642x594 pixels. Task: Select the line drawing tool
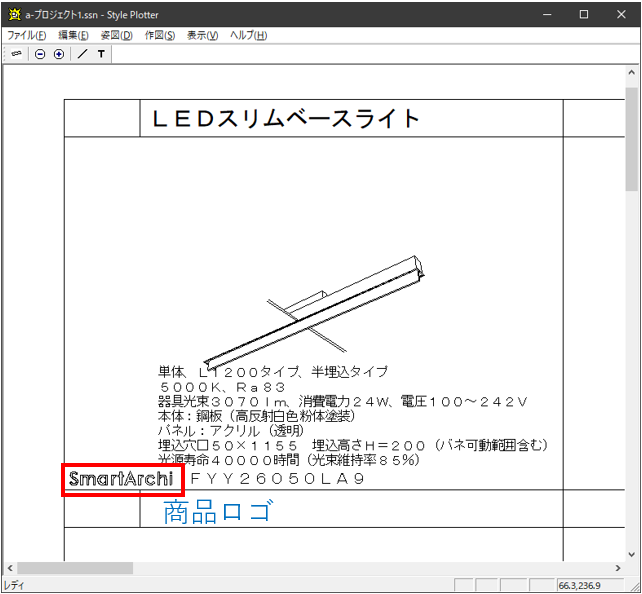pos(82,54)
